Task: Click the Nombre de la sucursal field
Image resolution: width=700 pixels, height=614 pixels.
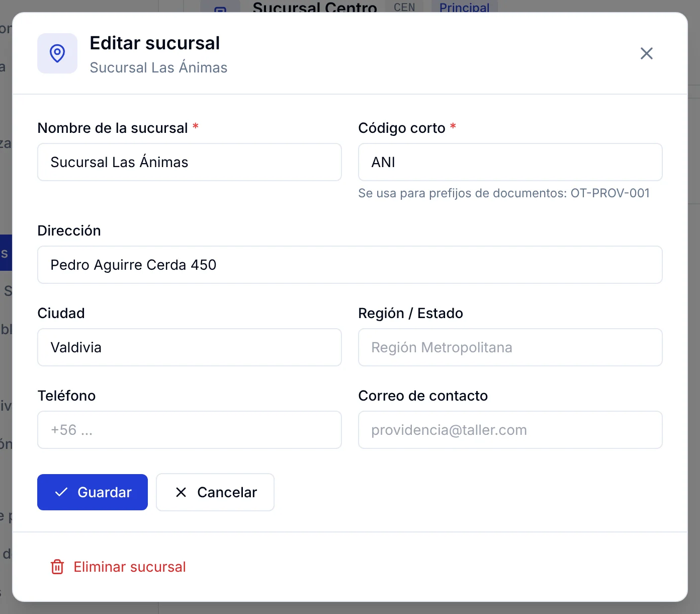Action: click(190, 162)
